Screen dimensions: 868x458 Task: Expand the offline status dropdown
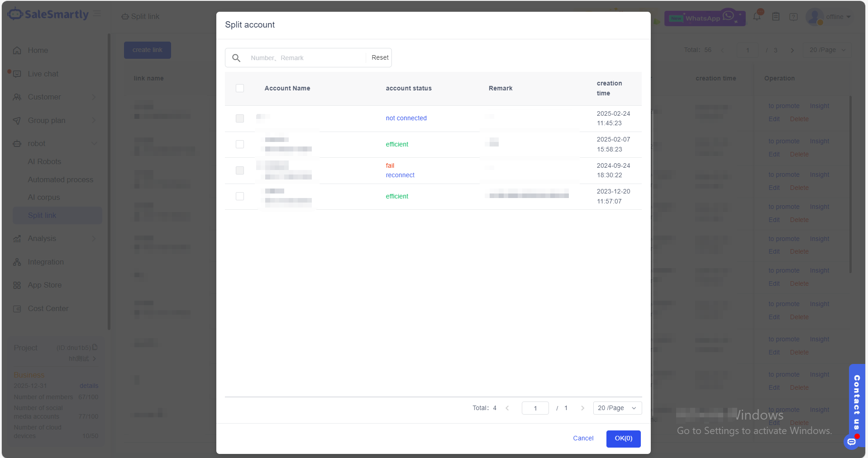[838, 17]
